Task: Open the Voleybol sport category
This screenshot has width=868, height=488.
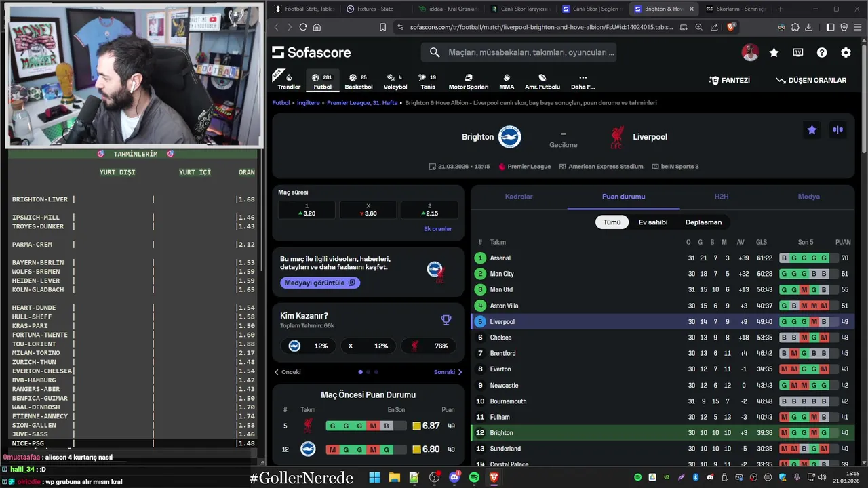Action: point(395,81)
